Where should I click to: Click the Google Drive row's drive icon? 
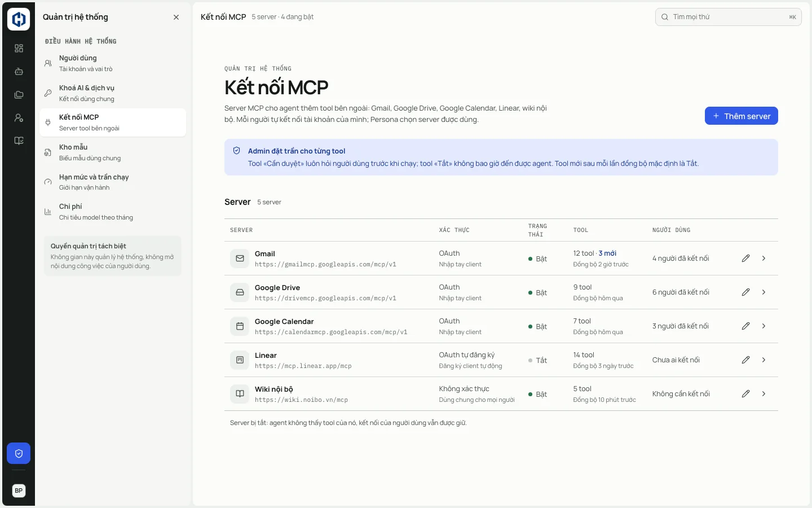click(x=240, y=292)
